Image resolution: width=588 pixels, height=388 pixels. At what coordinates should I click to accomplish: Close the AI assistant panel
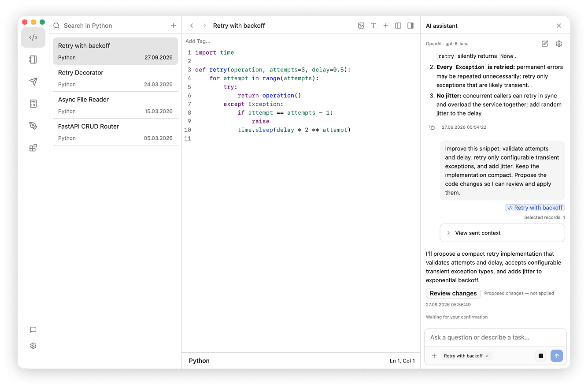pos(559,26)
